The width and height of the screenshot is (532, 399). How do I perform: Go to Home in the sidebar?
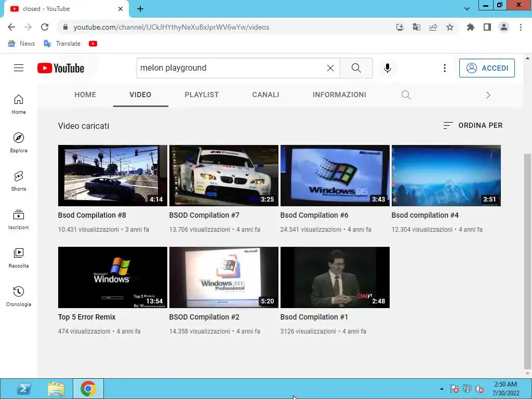(x=19, y=104)
